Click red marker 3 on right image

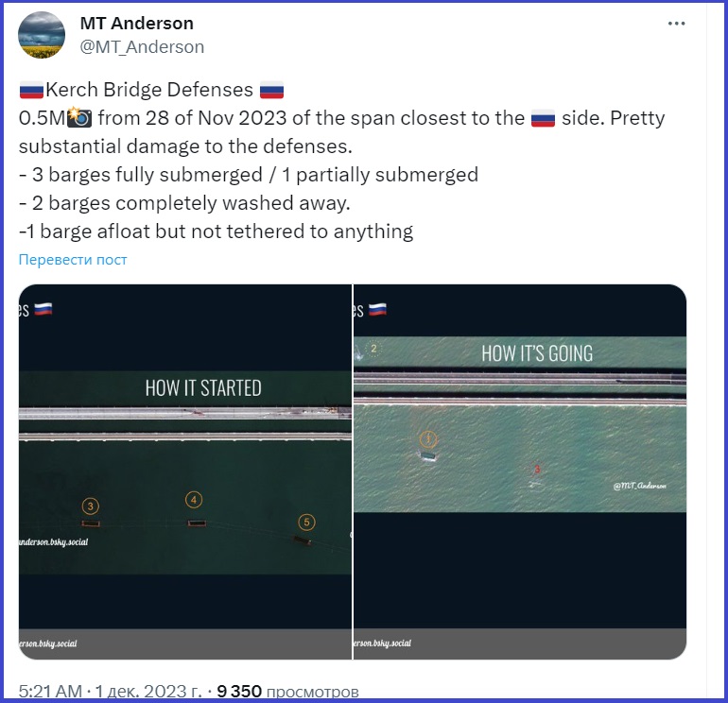537,469
